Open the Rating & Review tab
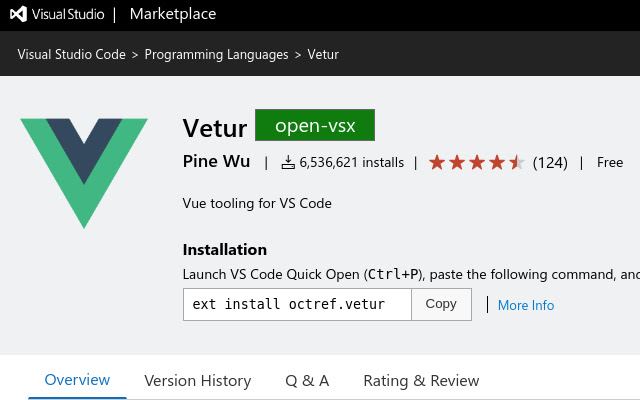This screenshot has height=400, width=640. [421, 381]
